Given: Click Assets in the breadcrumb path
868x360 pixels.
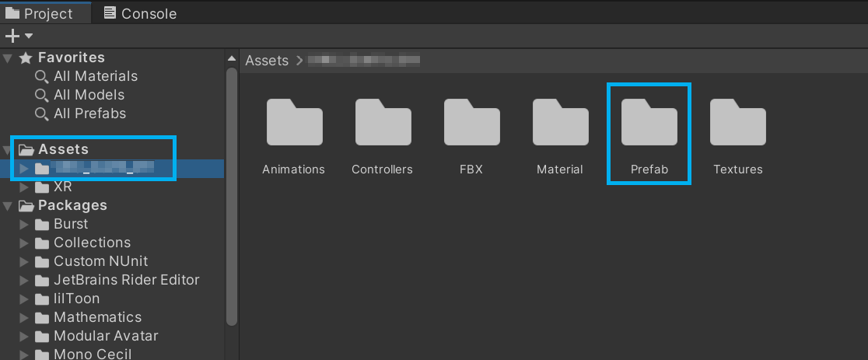Looking at the screenshot, I should click(267, 61).
